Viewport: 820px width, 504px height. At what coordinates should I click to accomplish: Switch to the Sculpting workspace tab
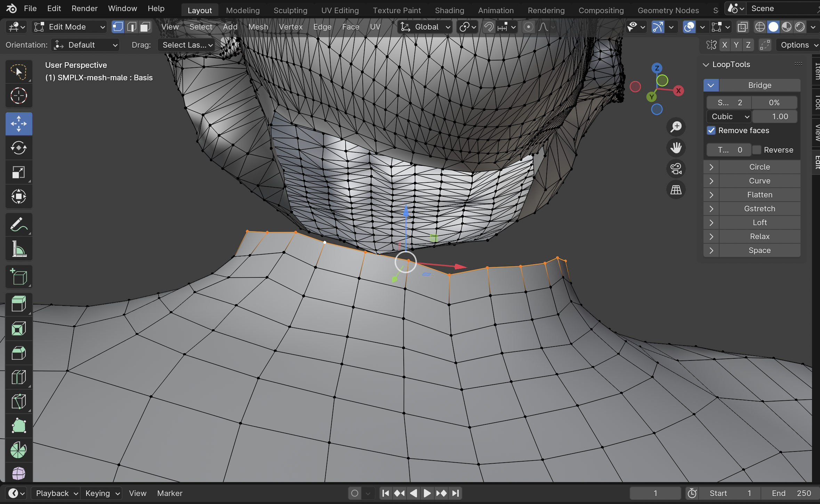[290, 10]
